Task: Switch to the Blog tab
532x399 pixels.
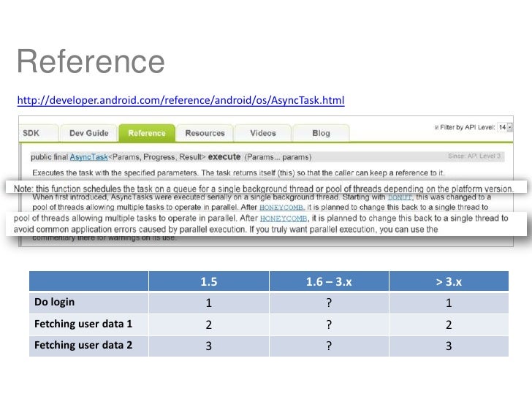Action: click(x=321, y=133)
